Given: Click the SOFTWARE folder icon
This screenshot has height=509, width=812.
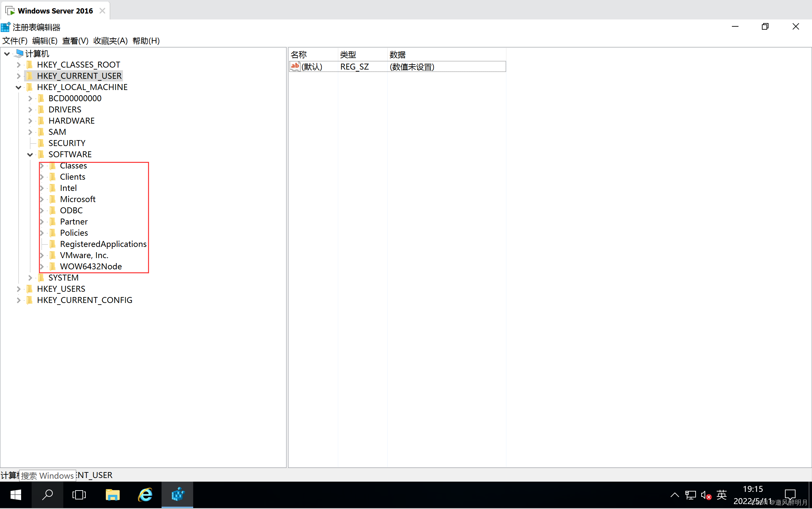Looking at the screenshot, I should pyautogui.click(x=41, y=154).
